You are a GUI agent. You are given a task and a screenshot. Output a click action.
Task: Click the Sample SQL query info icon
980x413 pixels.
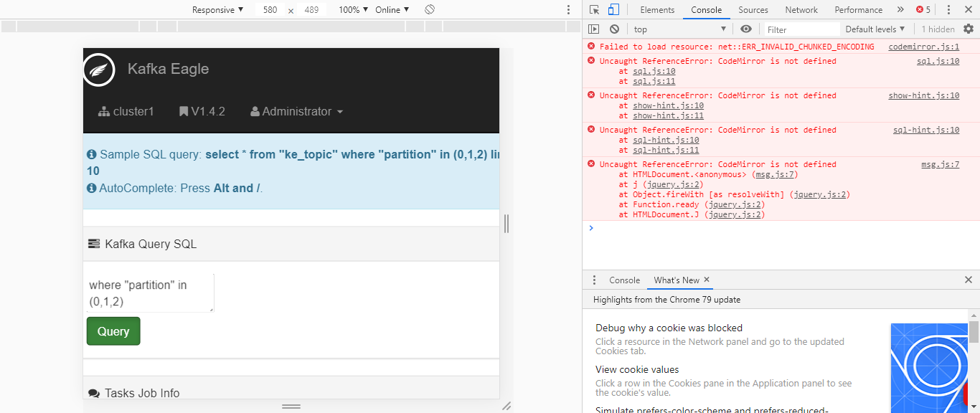coord(92,155)
